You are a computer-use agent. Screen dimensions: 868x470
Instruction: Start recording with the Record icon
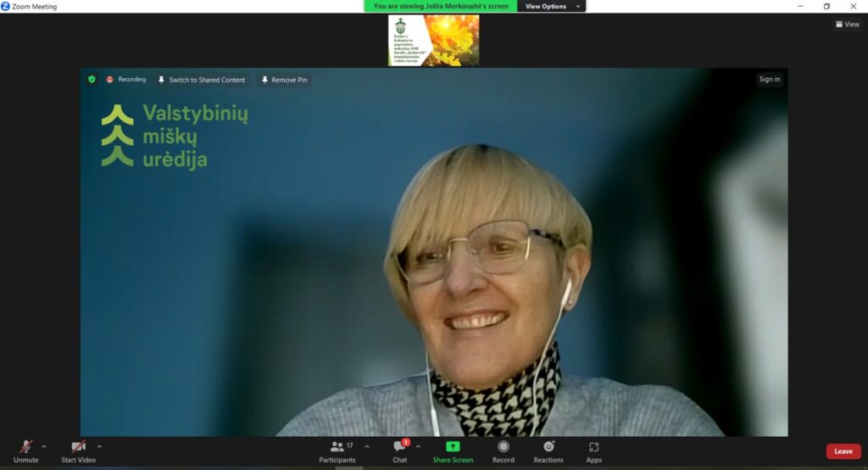504,447
